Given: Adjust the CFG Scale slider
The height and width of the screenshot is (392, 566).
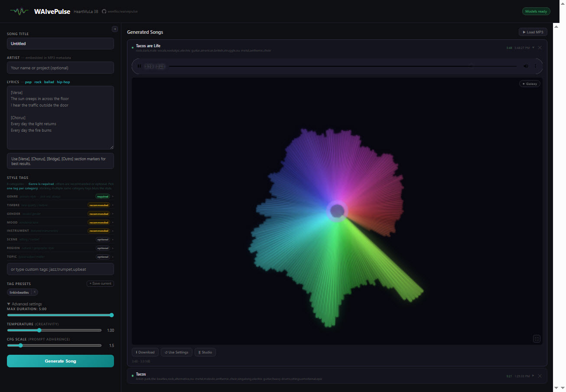Looking at the screenshot, I should 54,345.
